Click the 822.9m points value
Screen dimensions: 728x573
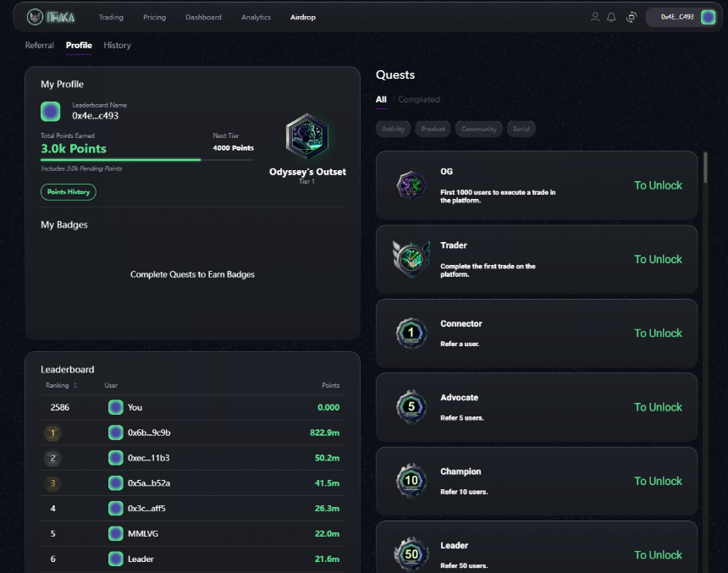[324, 433]
